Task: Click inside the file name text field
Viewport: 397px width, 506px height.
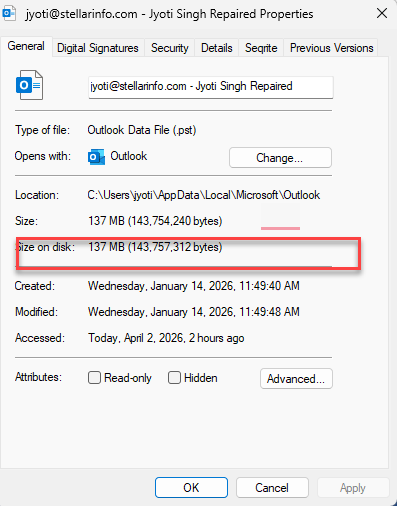Action: click(211, 87)
